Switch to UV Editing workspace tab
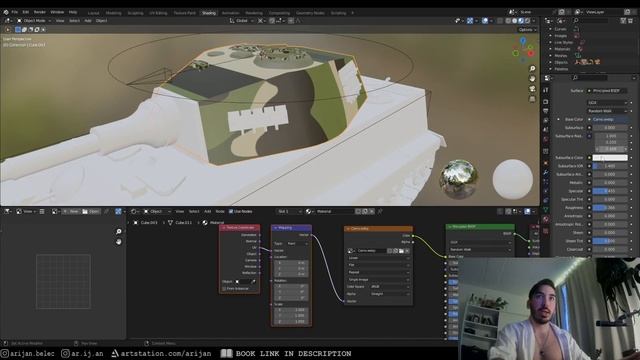640x360 pixels. (x=158, y=13)
